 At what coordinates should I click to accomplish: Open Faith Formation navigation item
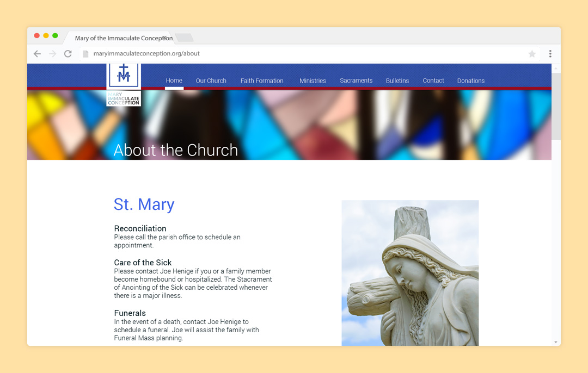click(x=262, y=80)
